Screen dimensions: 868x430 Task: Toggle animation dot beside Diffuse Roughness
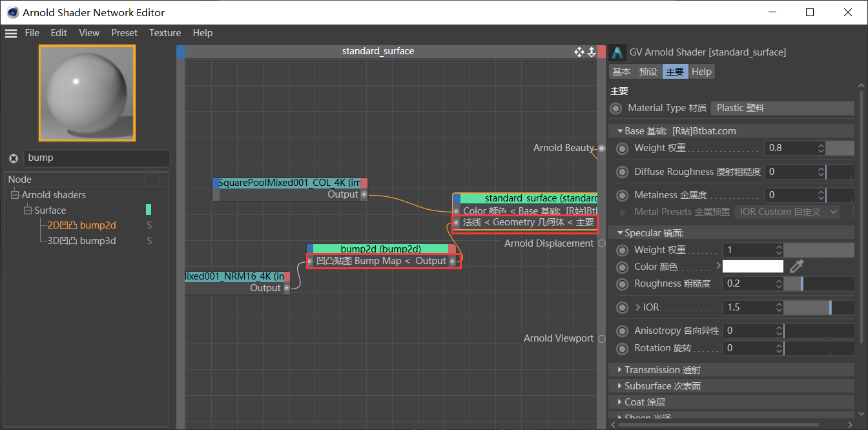[622, 172]
